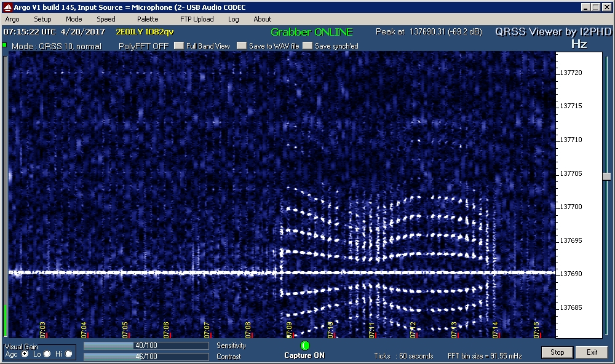Image resolution: width=615 pixels, height=364 pixels.
Task: Click the 2E0ILY IO82qv callsign text
Action: 145,32
